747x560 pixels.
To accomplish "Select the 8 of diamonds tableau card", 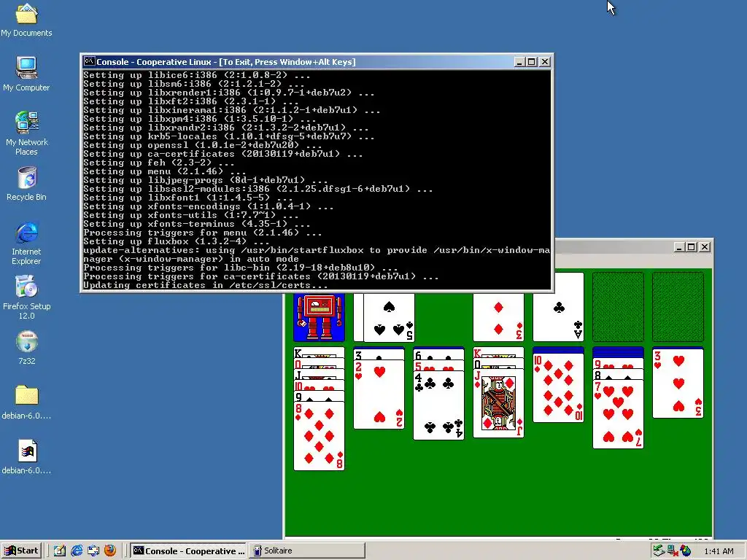I will [319, 436].
